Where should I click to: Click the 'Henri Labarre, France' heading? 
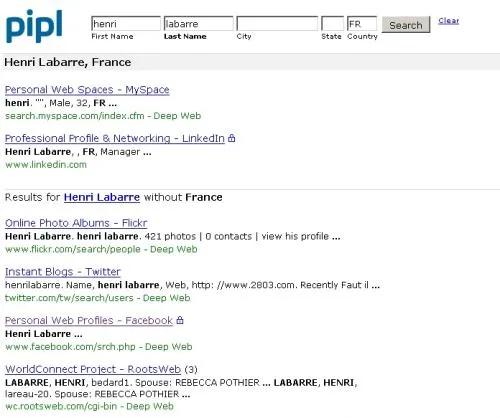(68, 62)
